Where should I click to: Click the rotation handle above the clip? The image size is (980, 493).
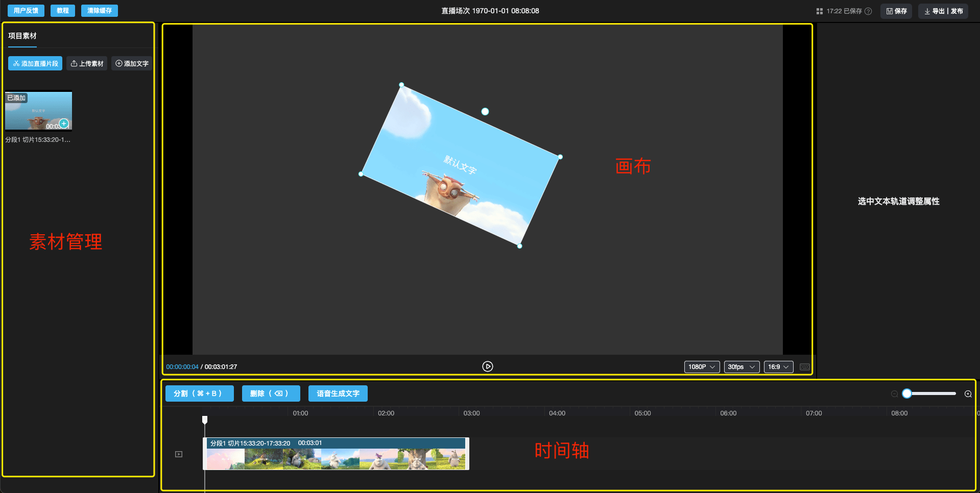pyautogui.click(x=485, y=111)
